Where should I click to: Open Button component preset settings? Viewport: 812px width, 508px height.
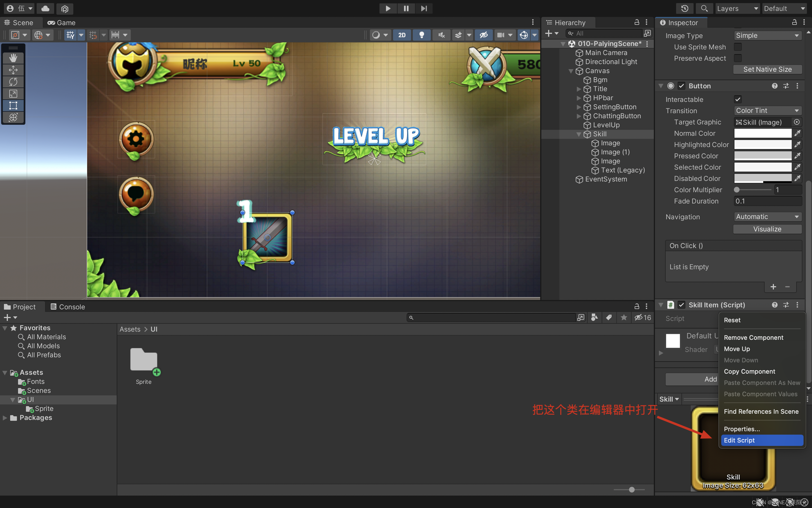tap(786, 86)
